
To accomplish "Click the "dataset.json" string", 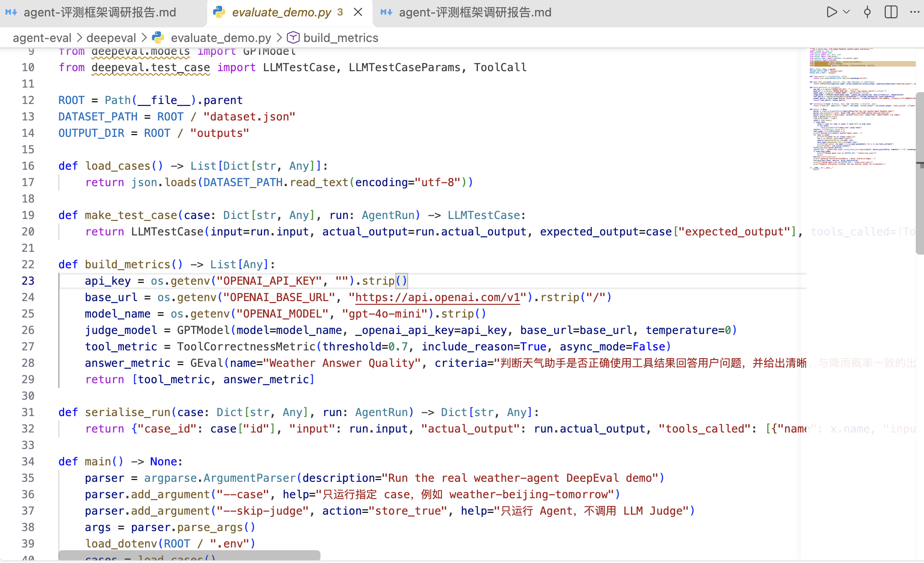I will click(249, 117).
